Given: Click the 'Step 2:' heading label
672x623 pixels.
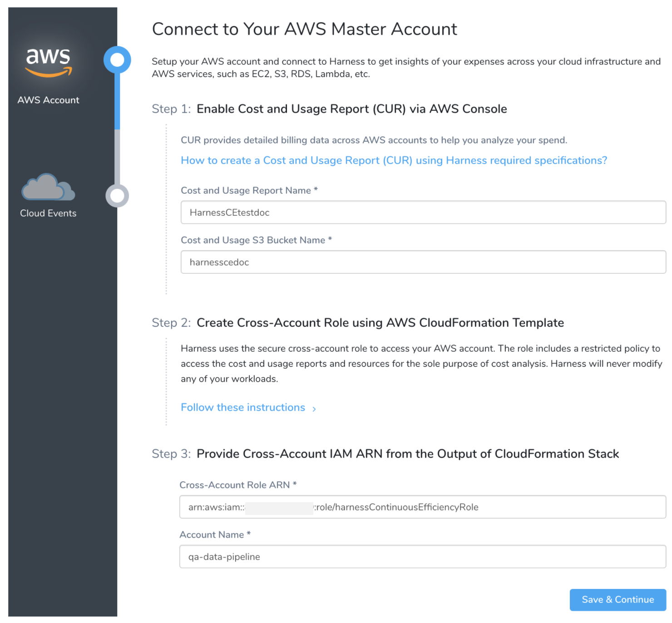Looking at the screenshot, I should pos(171,323).
